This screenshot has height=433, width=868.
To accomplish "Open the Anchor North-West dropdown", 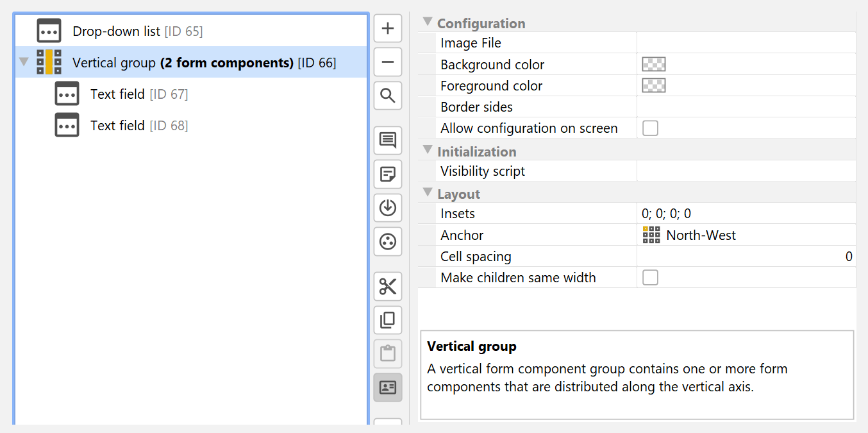I will tap(746, 235).
